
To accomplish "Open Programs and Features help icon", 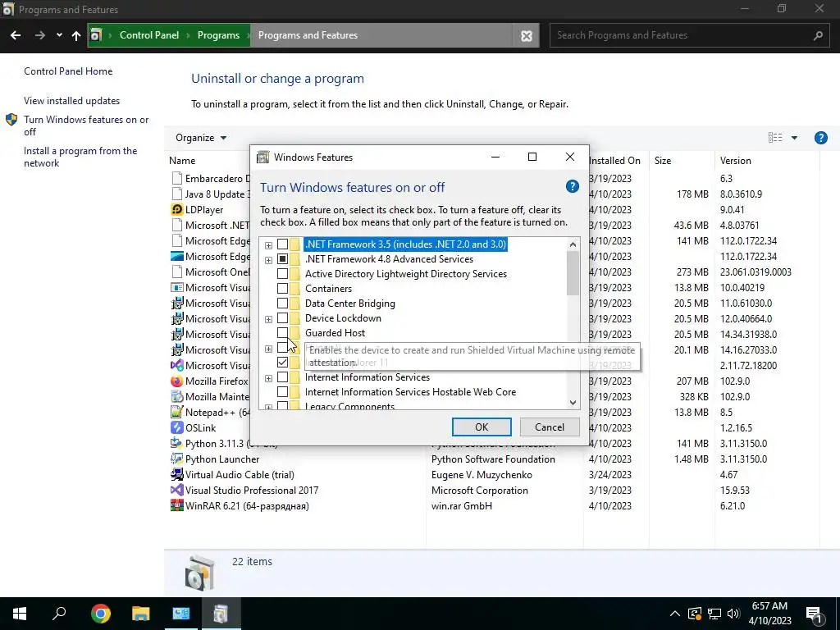I will (820, 138).
